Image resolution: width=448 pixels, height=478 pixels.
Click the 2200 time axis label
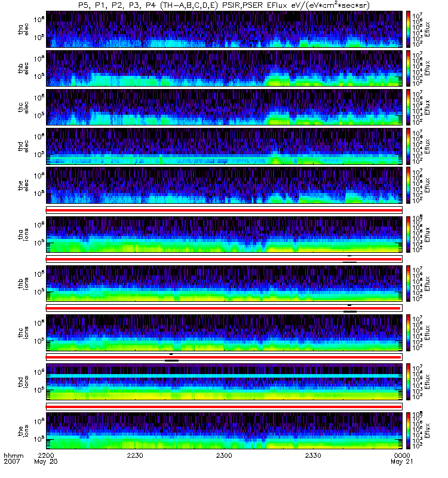coord(46,455)
